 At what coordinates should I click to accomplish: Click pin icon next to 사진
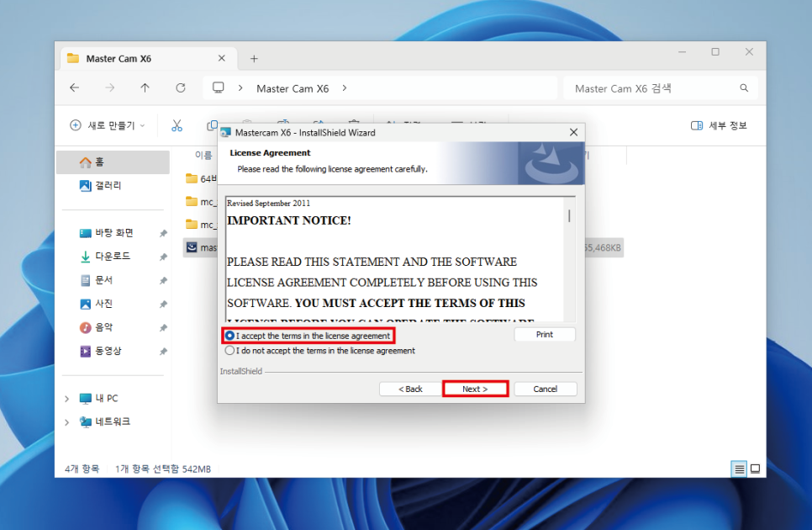click(163, 304)
